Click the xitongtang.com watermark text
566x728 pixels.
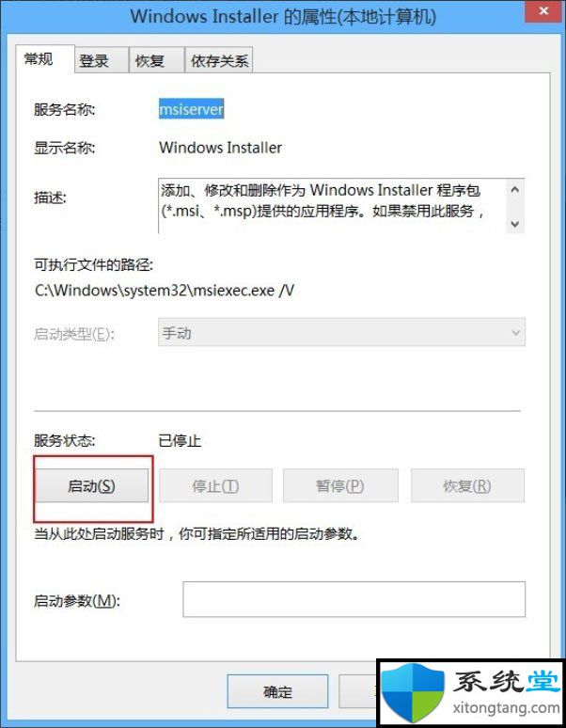pos(506,708)
